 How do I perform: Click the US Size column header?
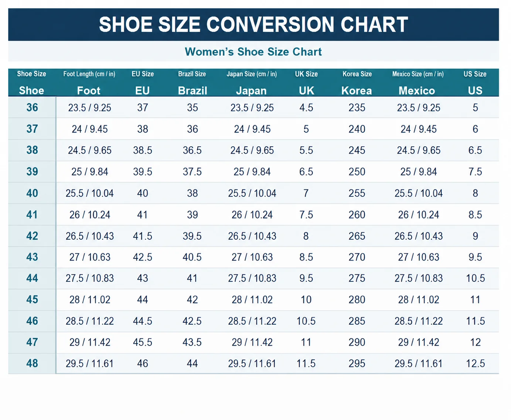click(475, 82)
